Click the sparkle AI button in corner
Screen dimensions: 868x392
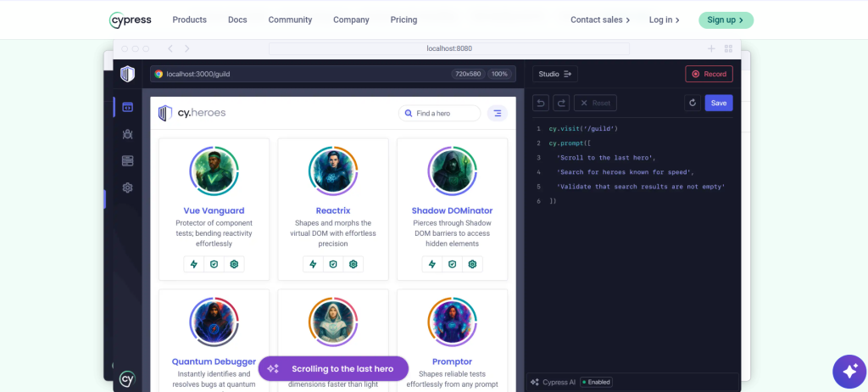pyautogui.click(x=848, y=371)
